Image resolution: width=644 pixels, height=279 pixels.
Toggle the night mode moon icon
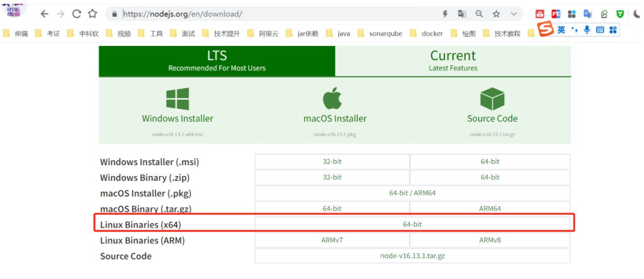[638, 14]
